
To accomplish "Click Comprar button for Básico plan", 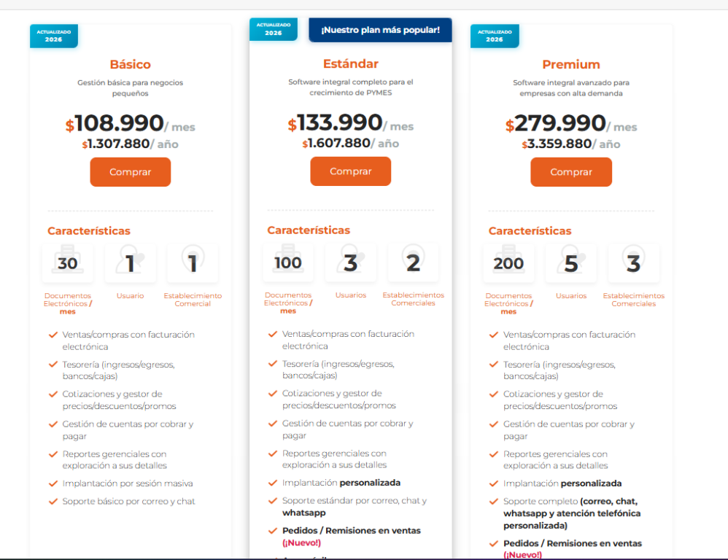I will [131, 171].
